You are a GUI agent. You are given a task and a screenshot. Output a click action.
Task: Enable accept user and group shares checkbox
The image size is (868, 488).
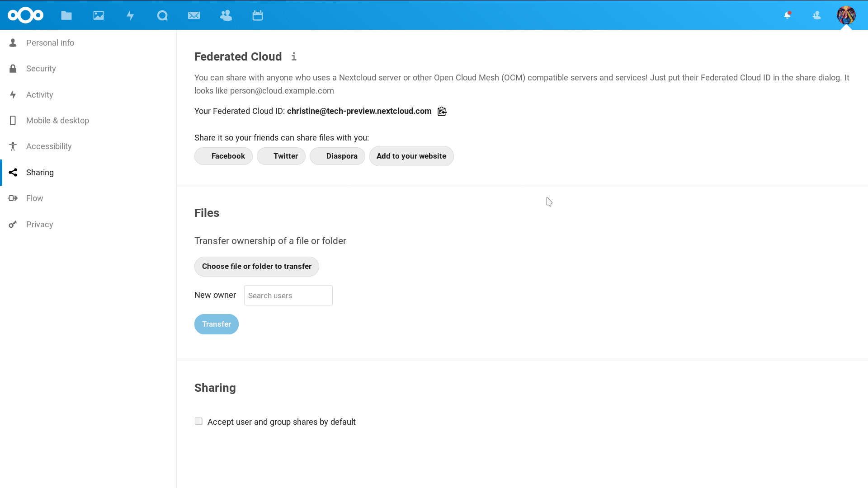pyautogui.click(x=198, y=422)
